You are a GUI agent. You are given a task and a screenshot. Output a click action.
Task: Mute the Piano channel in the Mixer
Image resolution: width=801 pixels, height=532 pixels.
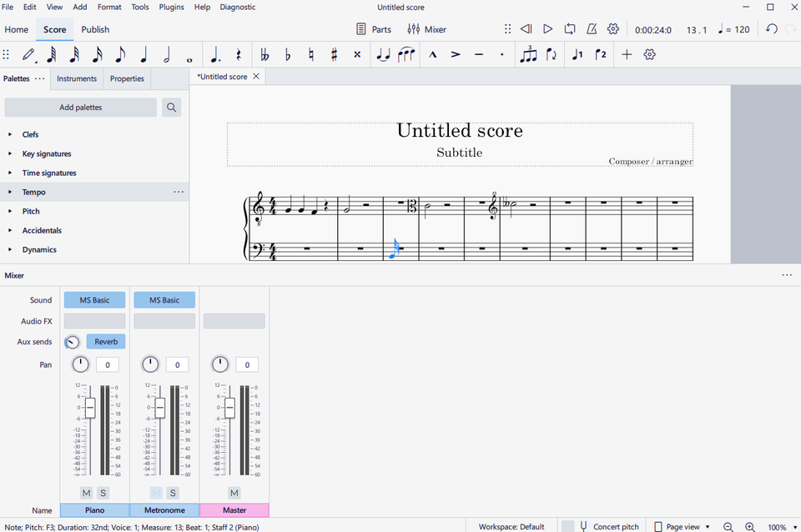point(86,493)
